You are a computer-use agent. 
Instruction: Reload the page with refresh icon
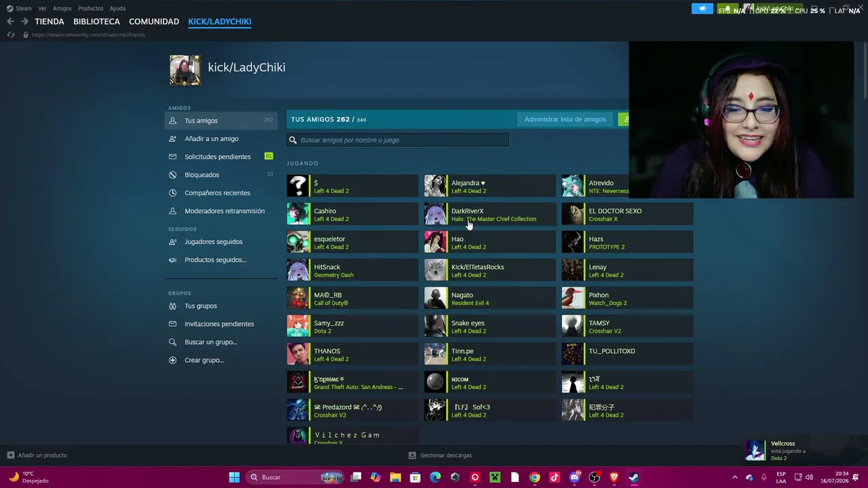tap(11, 35)
